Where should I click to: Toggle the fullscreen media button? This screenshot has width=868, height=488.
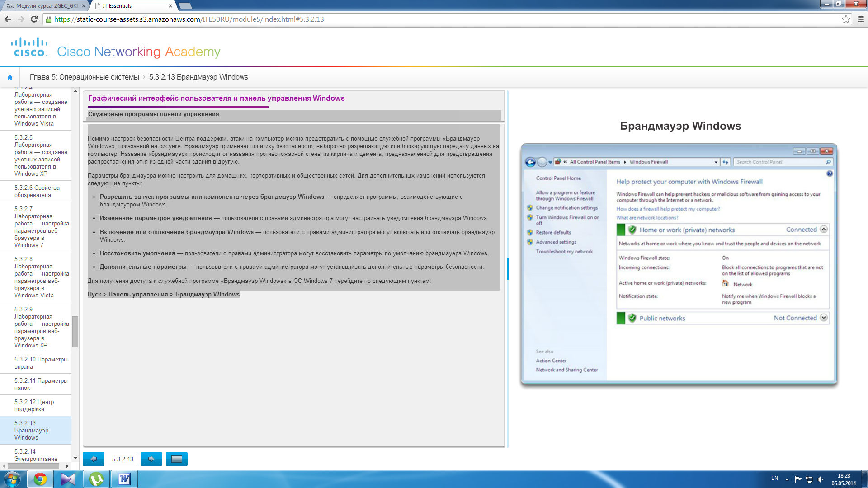[177, 459]
